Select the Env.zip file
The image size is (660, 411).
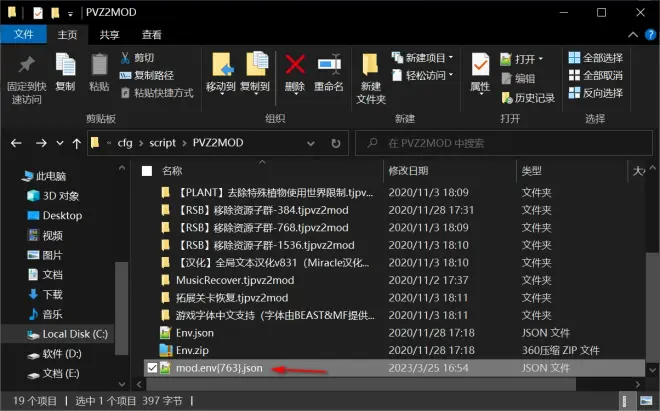click(x=193, y=350)
